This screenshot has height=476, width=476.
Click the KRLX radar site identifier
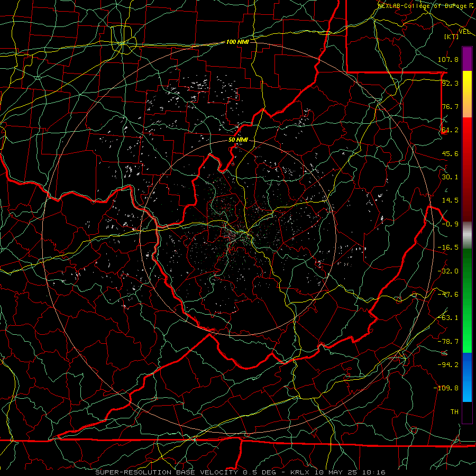coord(299,472)
